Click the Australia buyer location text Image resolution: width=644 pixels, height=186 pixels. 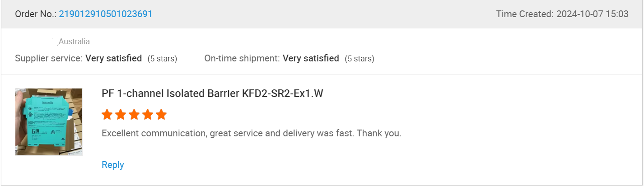tap(74, 42)
